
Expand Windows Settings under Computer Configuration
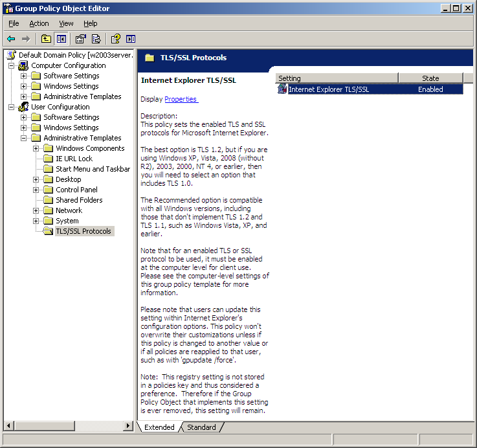click(x=23, y=86)
